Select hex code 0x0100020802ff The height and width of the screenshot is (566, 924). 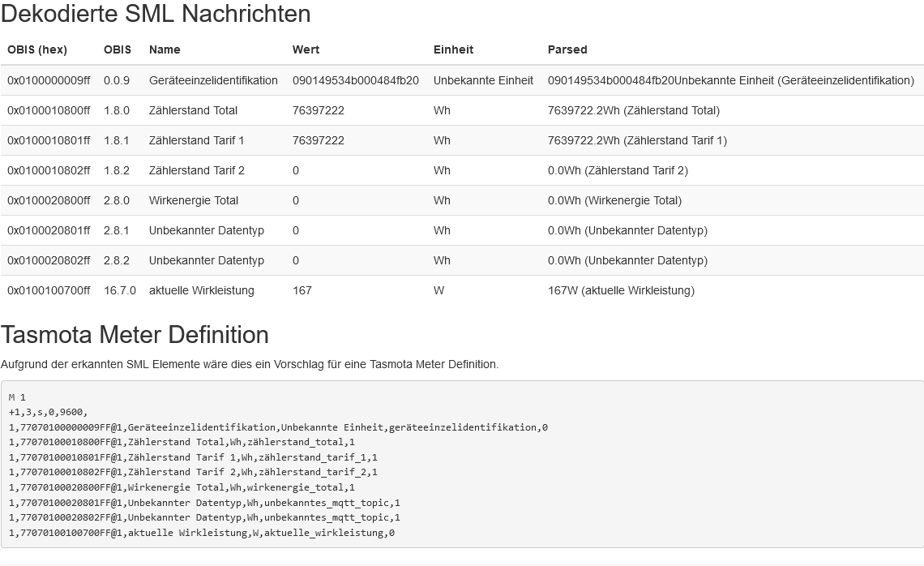pyautogui.click(x=49, y=260)
